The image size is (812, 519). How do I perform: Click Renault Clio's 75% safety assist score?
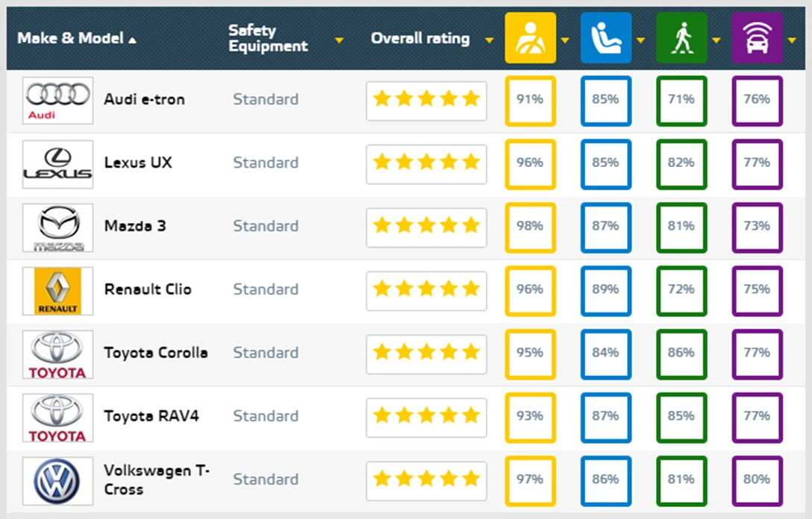[757, 289]
